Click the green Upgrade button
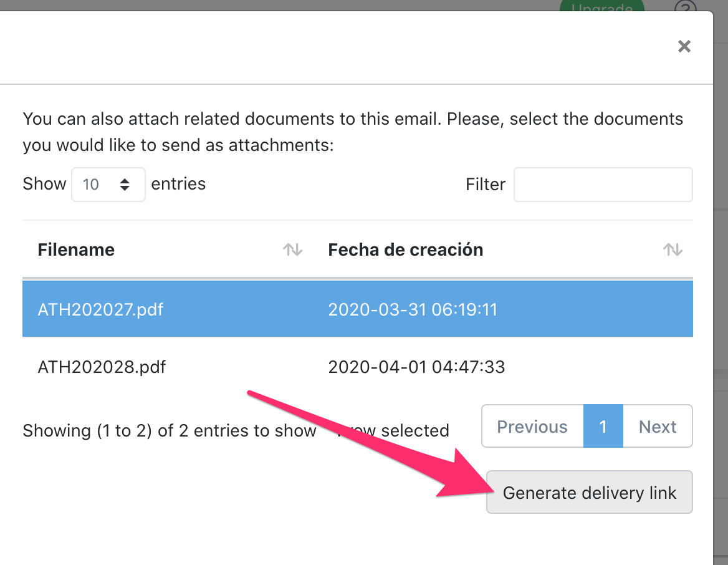Viewport: 728px width, 565px height. click(x=601, y=7)
